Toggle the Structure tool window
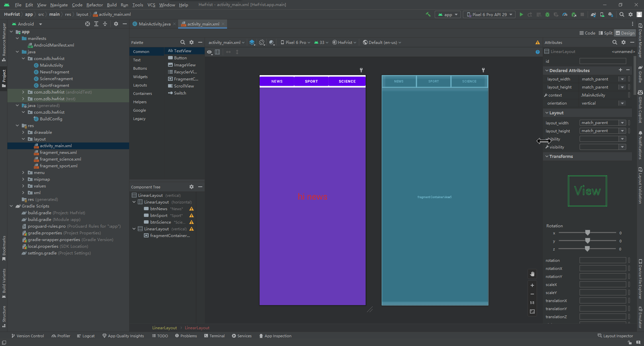644x346 pixels. pos(4,316)
